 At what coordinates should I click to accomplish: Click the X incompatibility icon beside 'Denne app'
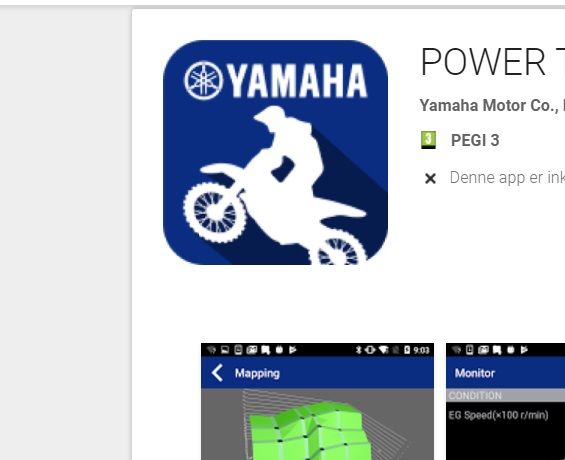(x=430, y=178)
